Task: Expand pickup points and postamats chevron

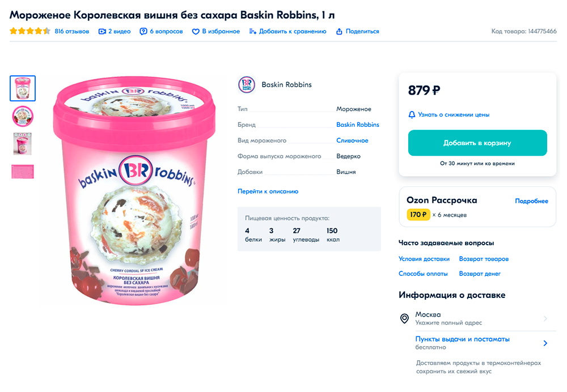Action: pyautogui.click(x=545, y=343)
